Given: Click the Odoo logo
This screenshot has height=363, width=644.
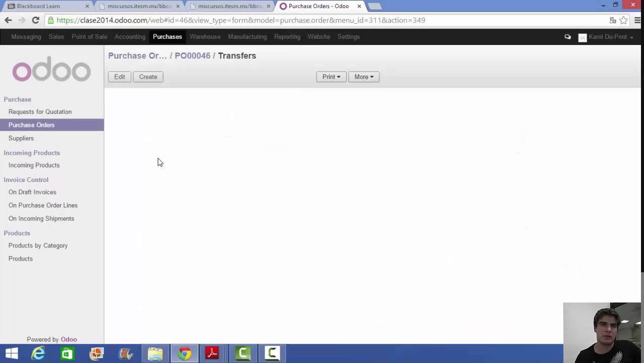Looking at the screenshot, I should click(x=51, y=69).
